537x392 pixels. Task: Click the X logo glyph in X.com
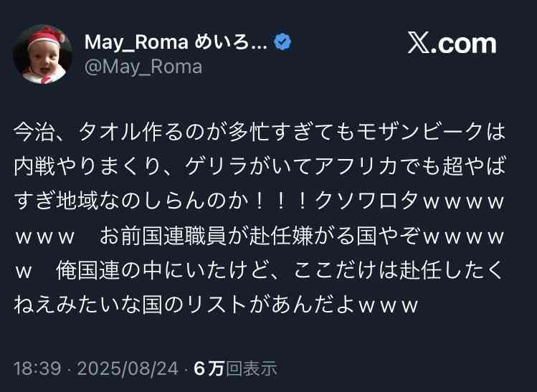(419, 43)
